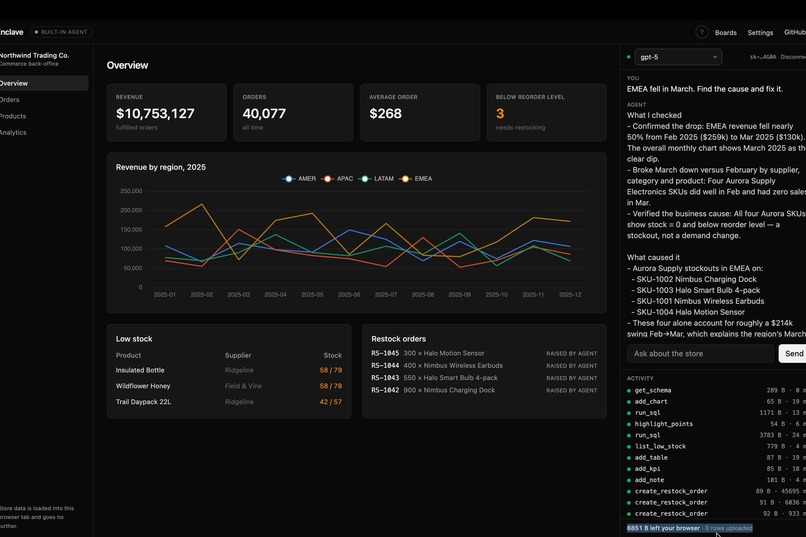Click the 42 / 57 stock value
The height and width of the screenshot is (537, 806).
coord(331,402)
